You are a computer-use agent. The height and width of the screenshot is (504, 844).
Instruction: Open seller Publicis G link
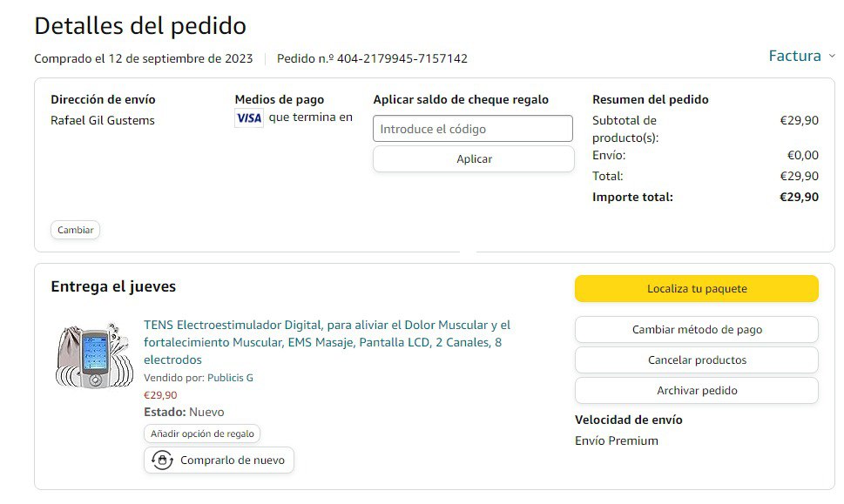coord(230,378)
